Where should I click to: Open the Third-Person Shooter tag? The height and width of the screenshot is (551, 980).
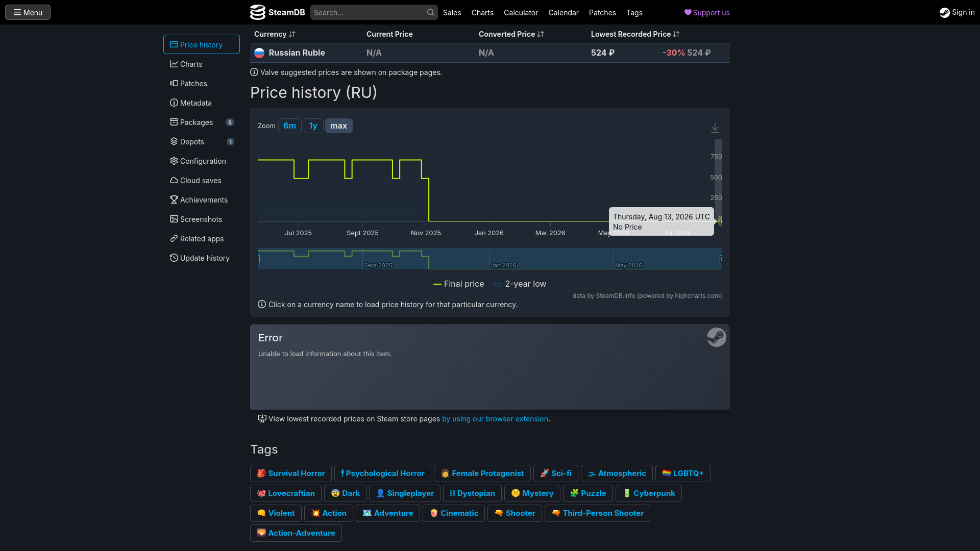[x=597, y=513]
